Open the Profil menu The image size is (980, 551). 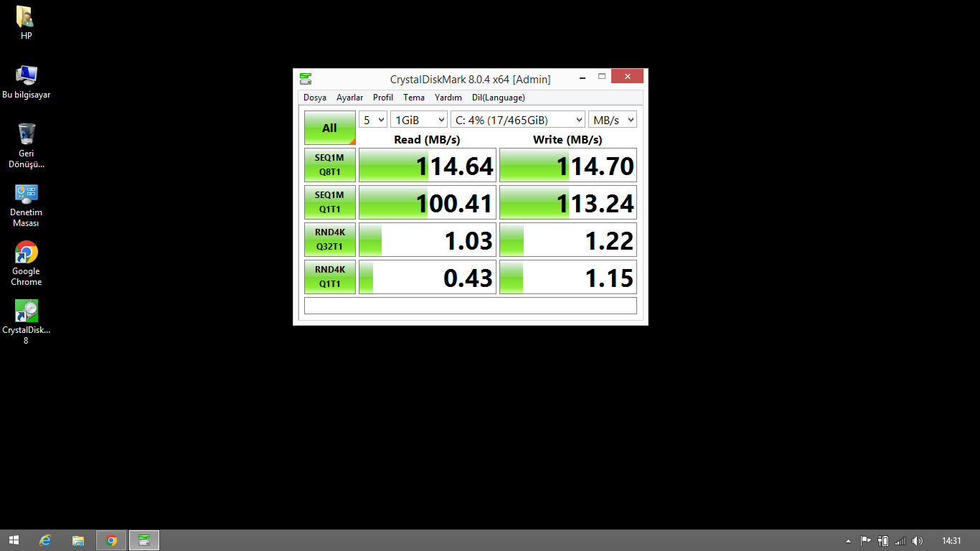[383, 98]
